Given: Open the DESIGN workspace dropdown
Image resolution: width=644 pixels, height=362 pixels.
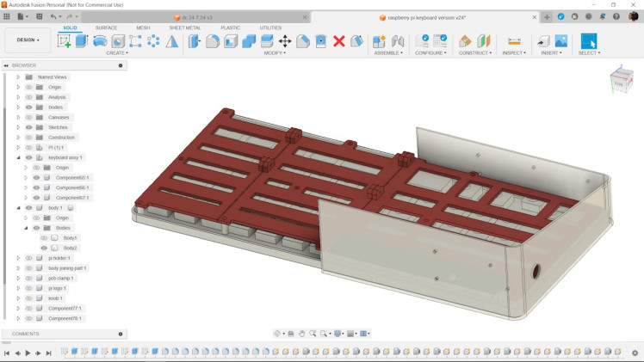Looking at the screenshot, I should [28, 40].
